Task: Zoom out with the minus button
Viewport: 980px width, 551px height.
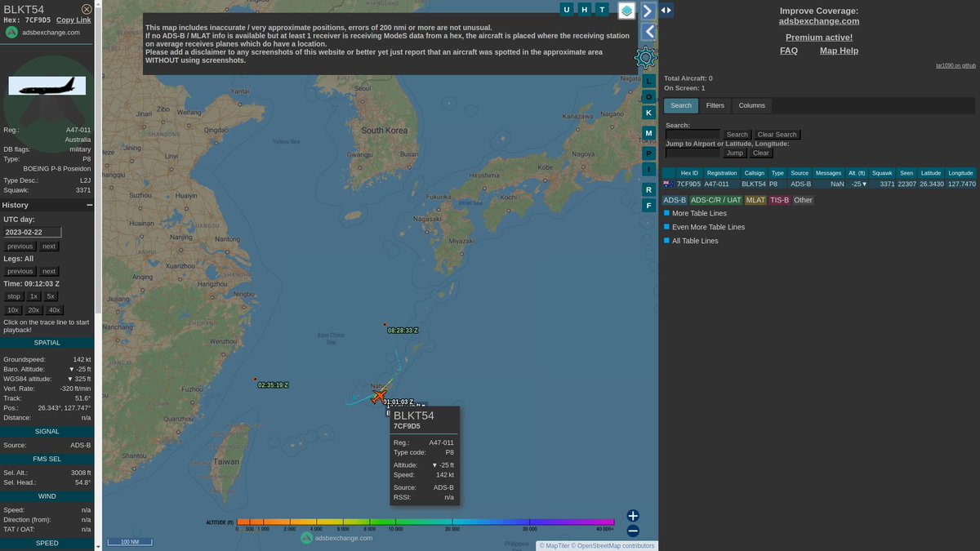Action: point(633,531)
